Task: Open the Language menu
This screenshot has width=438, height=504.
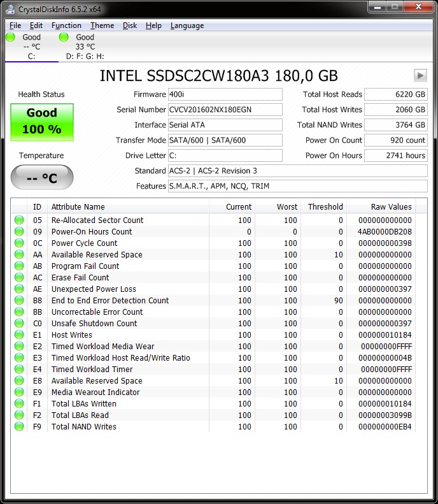Action: [x=187, y=25]
